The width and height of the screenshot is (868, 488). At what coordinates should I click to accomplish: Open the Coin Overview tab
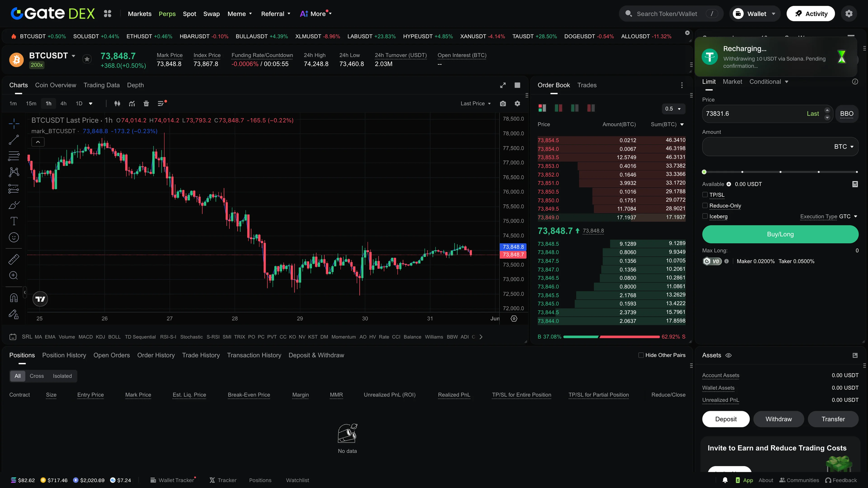pyautogui.click(x=56, y=85)
